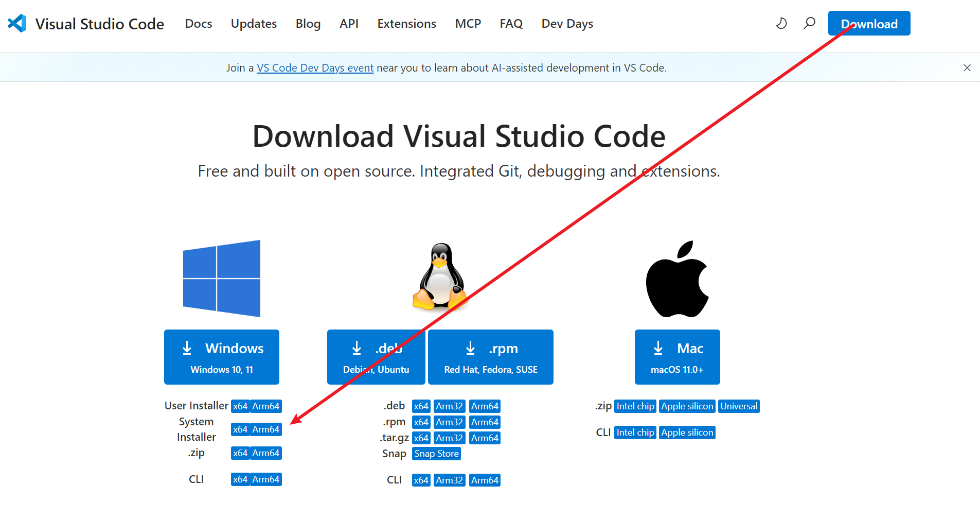980x519 pixels.
Task: Follow the VS Code Dev Days event link
Action: [x=315, y=68]
